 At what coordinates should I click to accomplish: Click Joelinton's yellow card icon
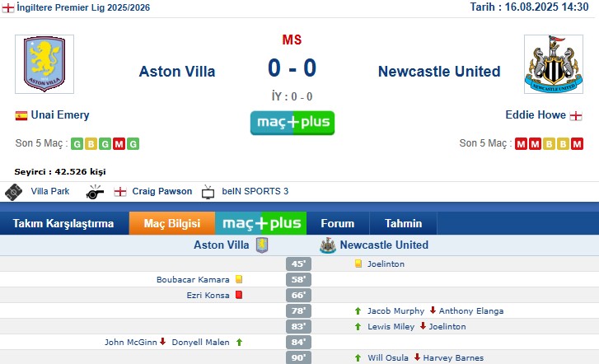tap(358, 264)
